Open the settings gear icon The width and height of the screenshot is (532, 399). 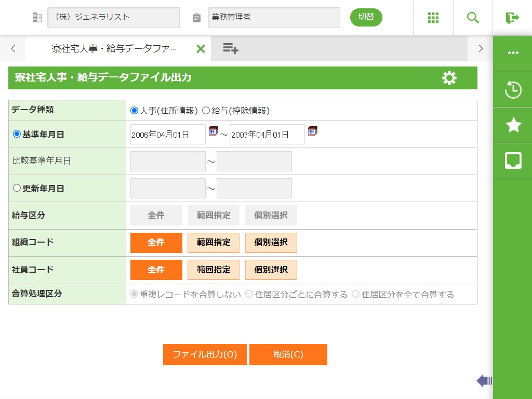coord(449,78)
